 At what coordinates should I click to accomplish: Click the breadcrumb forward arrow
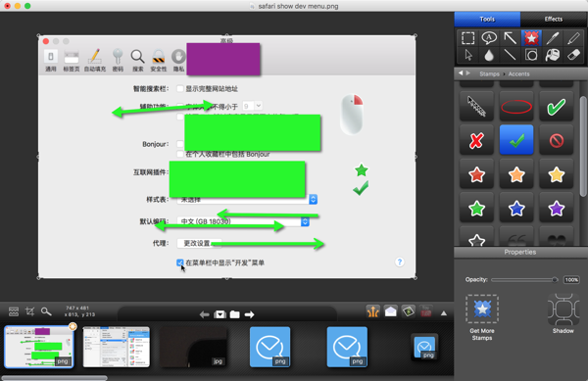point(468,73)
